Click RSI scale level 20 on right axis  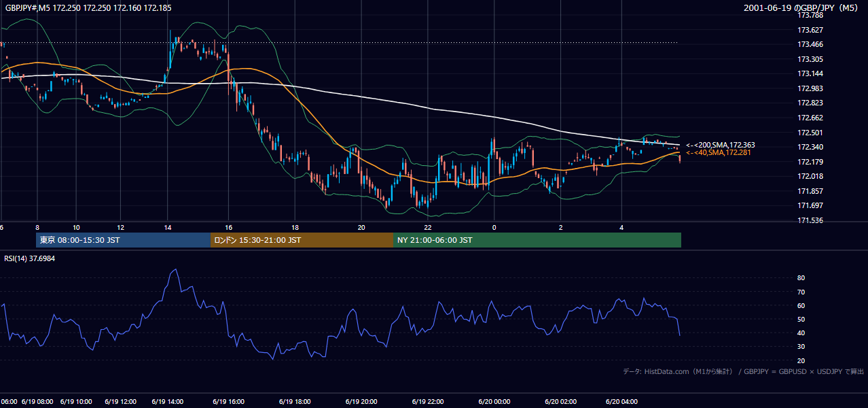click(801, 360)
